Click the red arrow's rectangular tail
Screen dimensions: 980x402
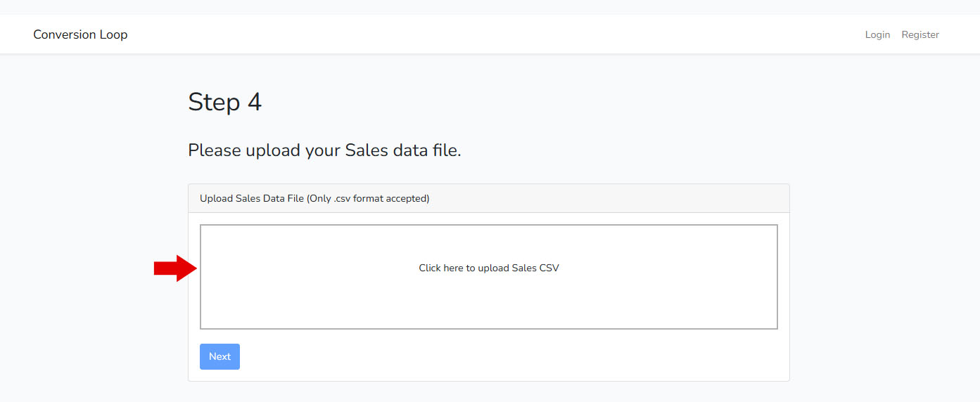coord(165,268)
